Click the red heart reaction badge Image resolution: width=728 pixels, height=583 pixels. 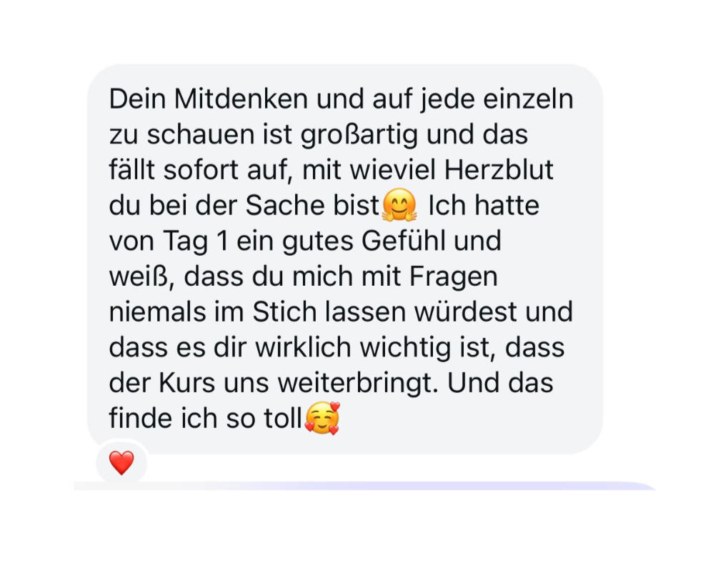point(121,463)
